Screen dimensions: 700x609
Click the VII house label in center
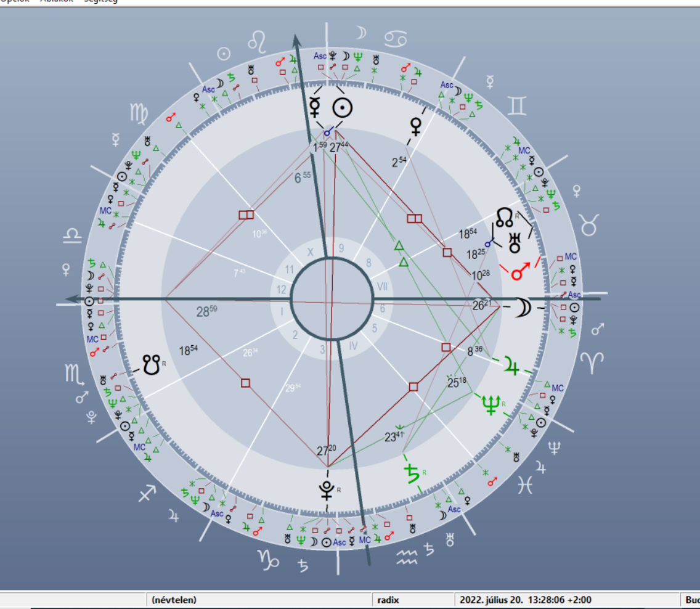[x=383, y=287]
